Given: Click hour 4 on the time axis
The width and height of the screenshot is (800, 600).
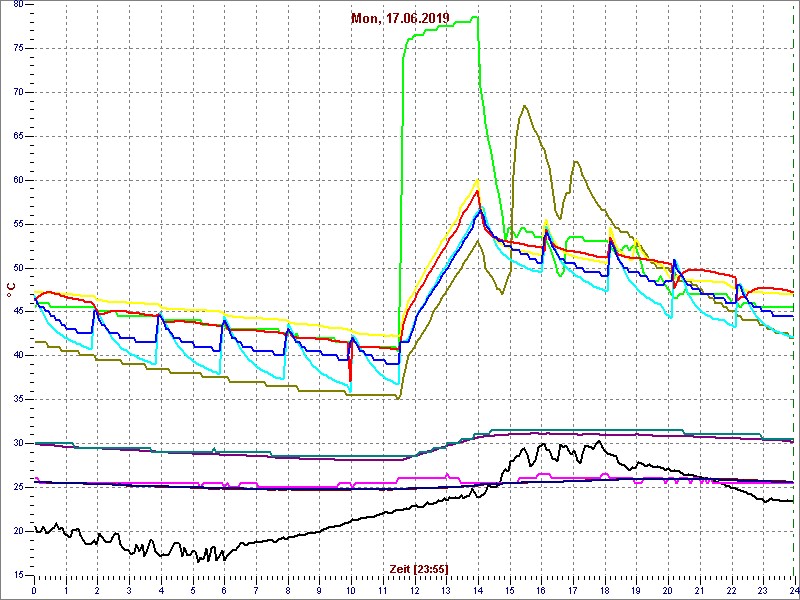Looking at the screenshot, I should (161, 590).
